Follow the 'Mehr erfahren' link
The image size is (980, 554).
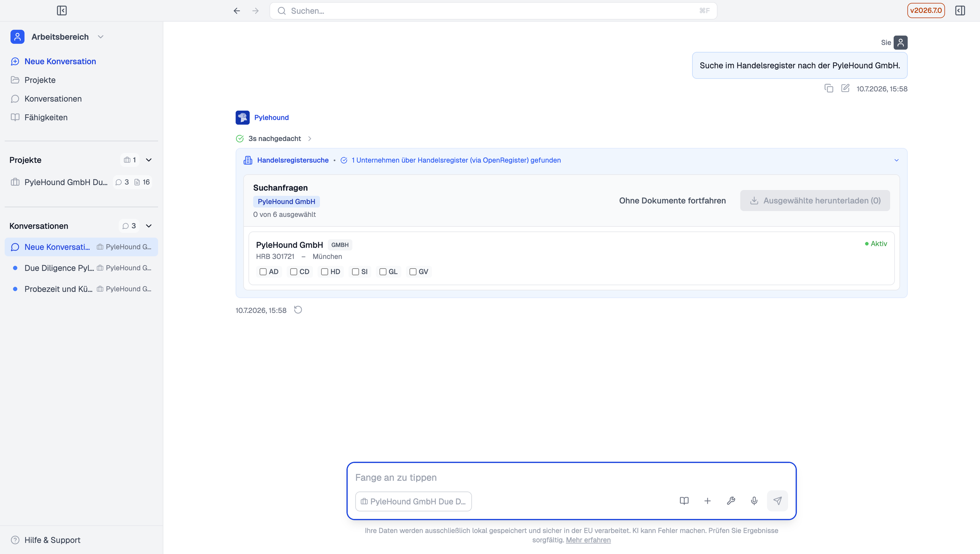pos(588,540)
